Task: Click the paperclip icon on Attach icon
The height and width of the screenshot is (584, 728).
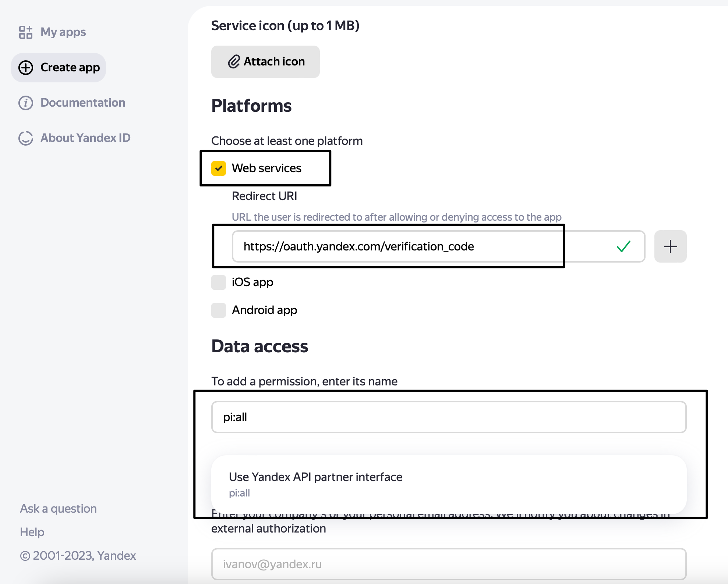Action: click(234, 62)
